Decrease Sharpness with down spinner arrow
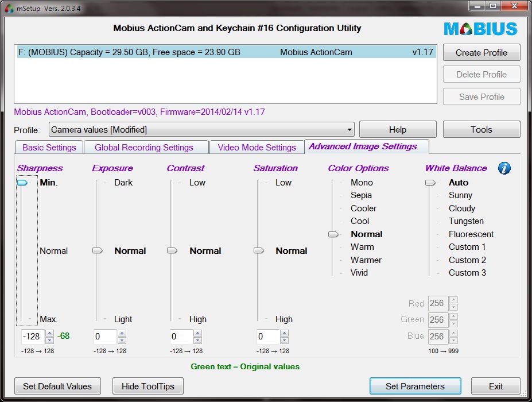 49,340
